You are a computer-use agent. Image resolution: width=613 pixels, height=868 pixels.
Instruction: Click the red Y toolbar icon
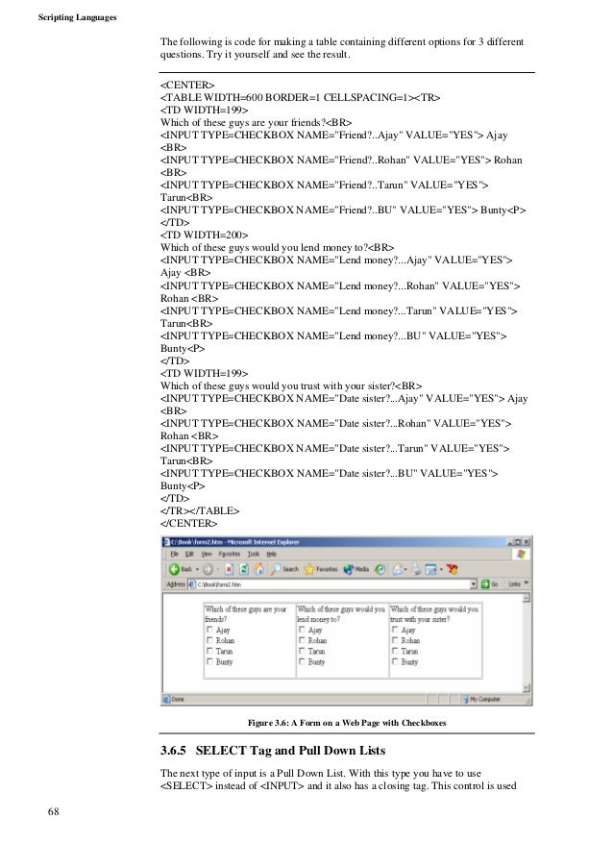[452, 569]
